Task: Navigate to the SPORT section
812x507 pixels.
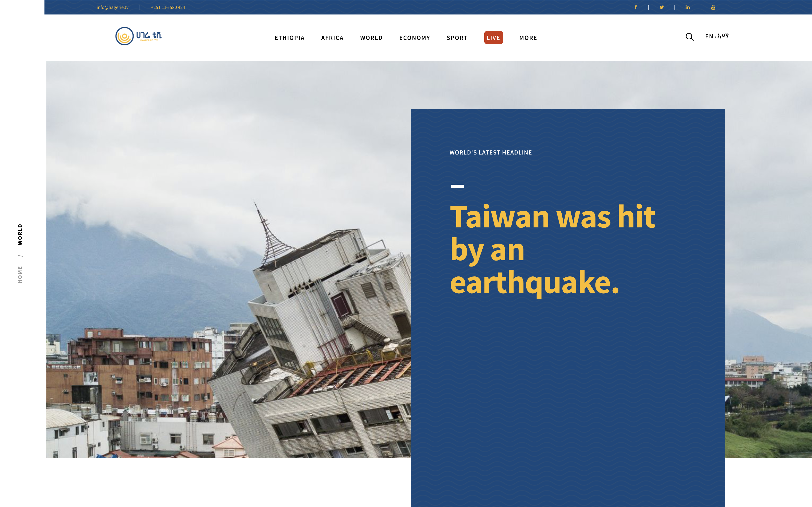Action: 457,38
